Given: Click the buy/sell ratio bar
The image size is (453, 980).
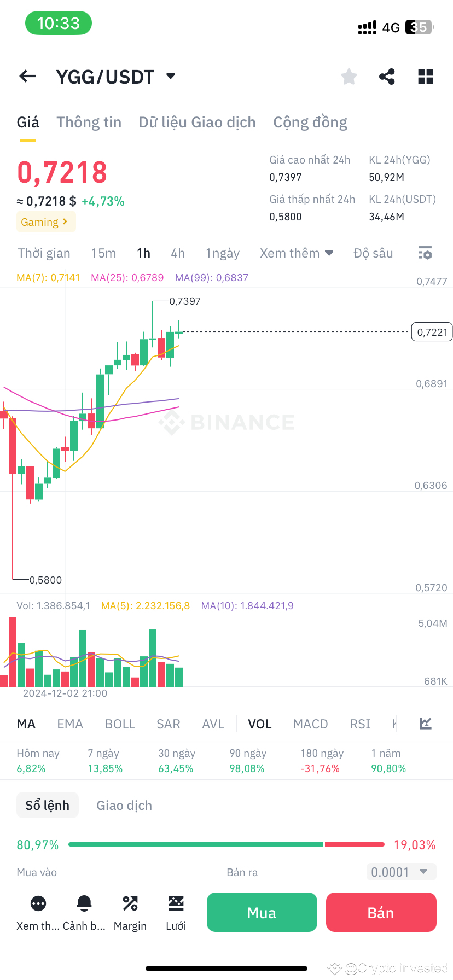Looking at the screenshot, I should (x=226, y=844).
